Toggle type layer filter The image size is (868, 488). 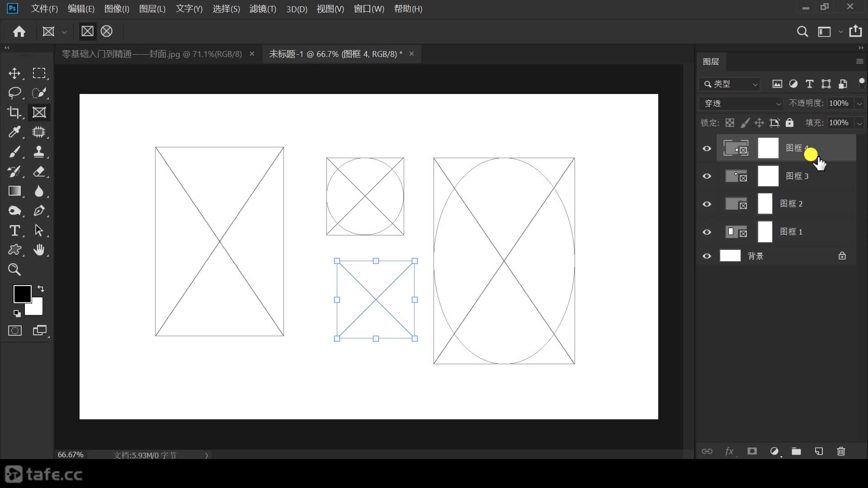click(x=809, y=84)
